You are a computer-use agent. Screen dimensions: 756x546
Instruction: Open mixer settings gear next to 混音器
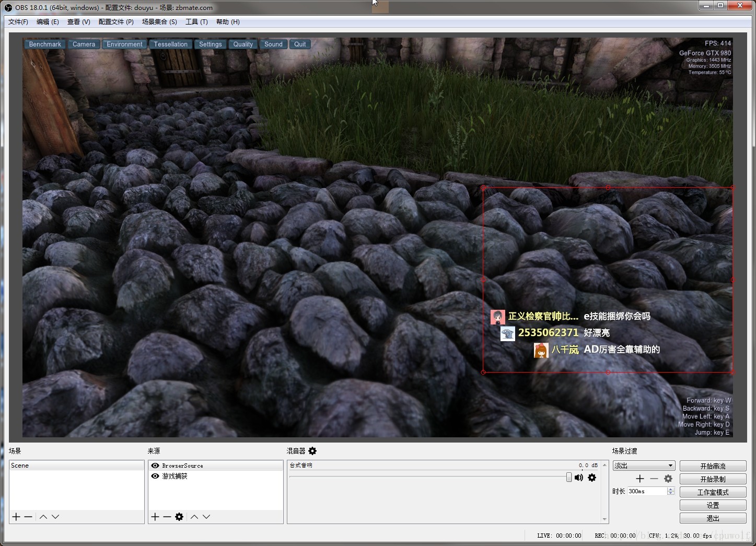click(312, 451)
